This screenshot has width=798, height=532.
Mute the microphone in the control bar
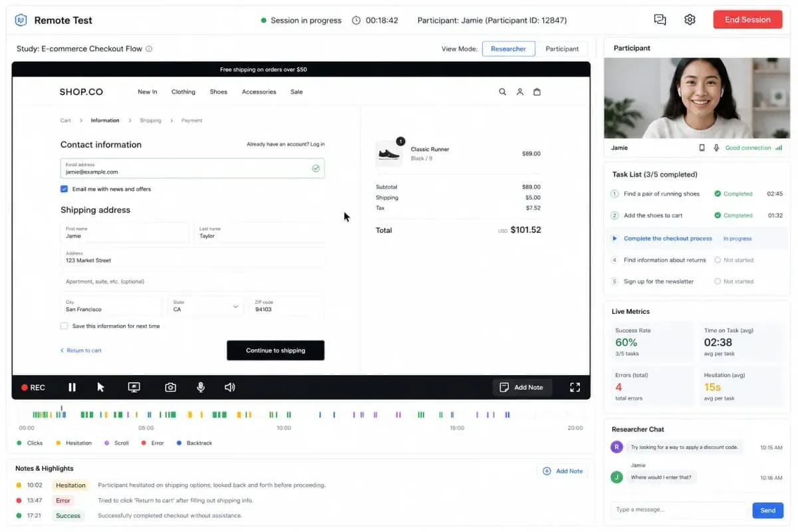click(x=200, y=387)
